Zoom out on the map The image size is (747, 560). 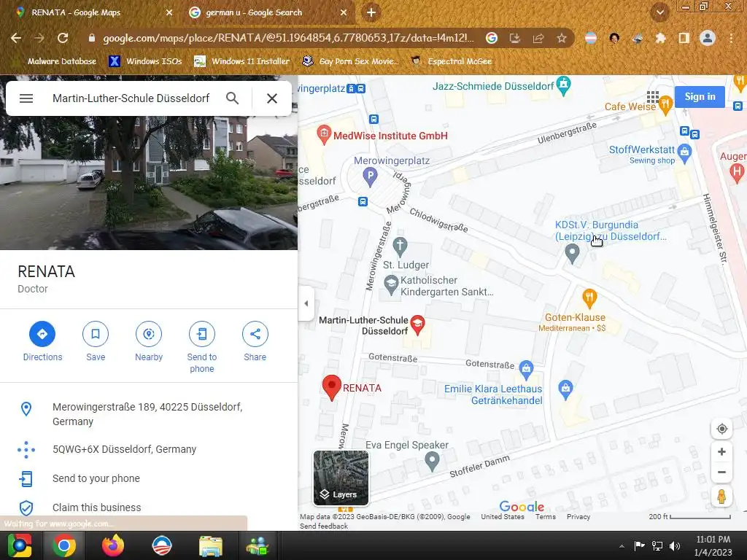[721, 472]
